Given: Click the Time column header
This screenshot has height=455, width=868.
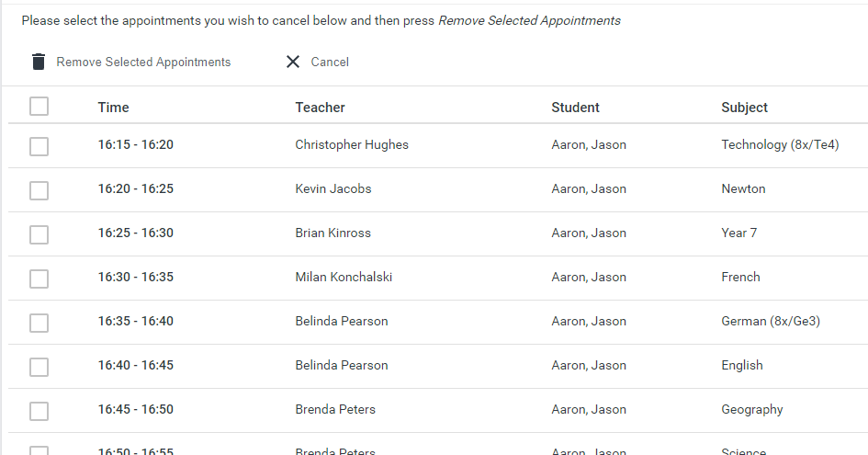Looking at the screenshot, I should point(113,108).
